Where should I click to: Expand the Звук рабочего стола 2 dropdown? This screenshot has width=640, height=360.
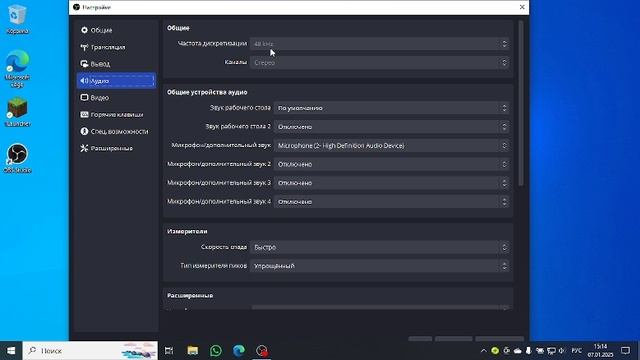(391, 127)
